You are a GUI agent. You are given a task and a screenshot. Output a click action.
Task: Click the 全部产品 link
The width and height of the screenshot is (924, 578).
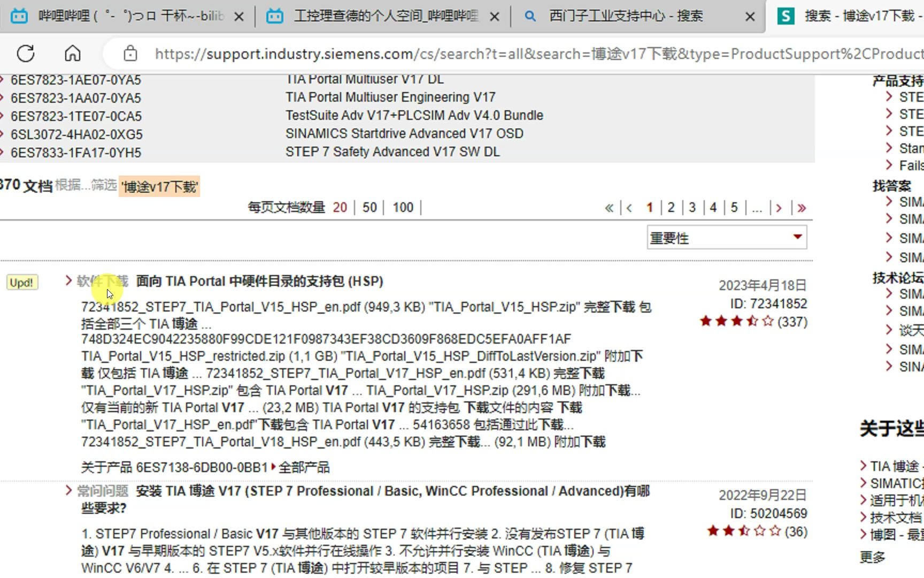point(304,467)
